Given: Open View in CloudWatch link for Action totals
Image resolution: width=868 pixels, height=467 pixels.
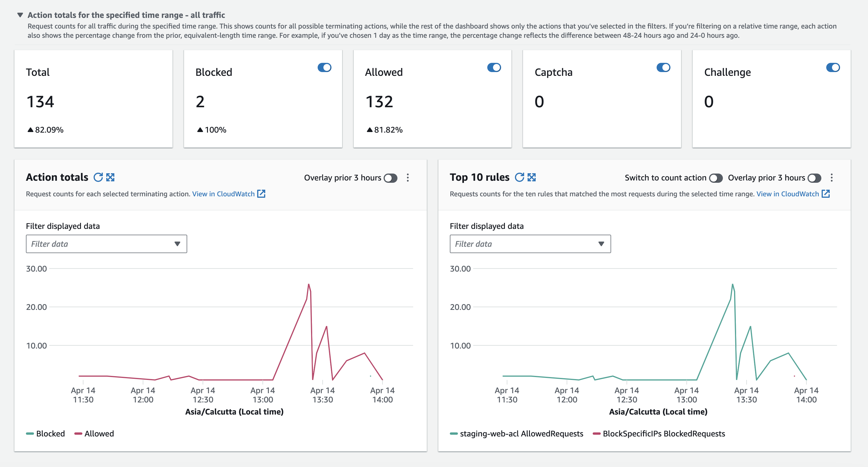Looking at the screenshot, I should [223, 194].
